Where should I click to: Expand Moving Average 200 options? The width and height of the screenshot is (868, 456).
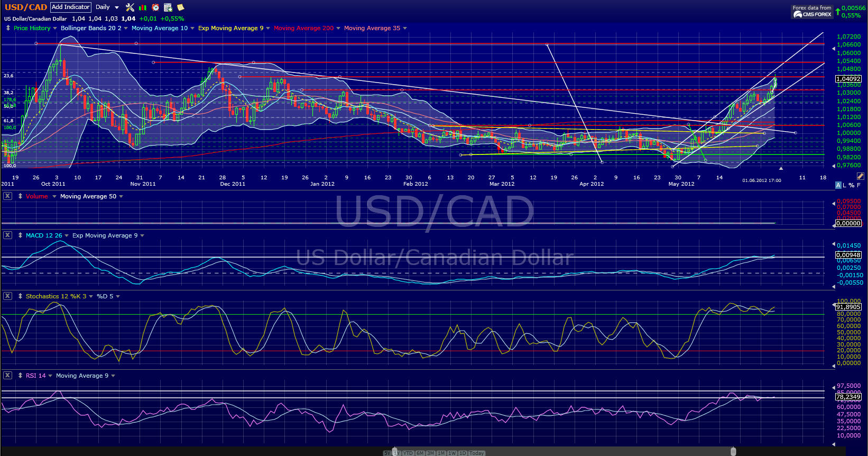click(x=338, y=28)
